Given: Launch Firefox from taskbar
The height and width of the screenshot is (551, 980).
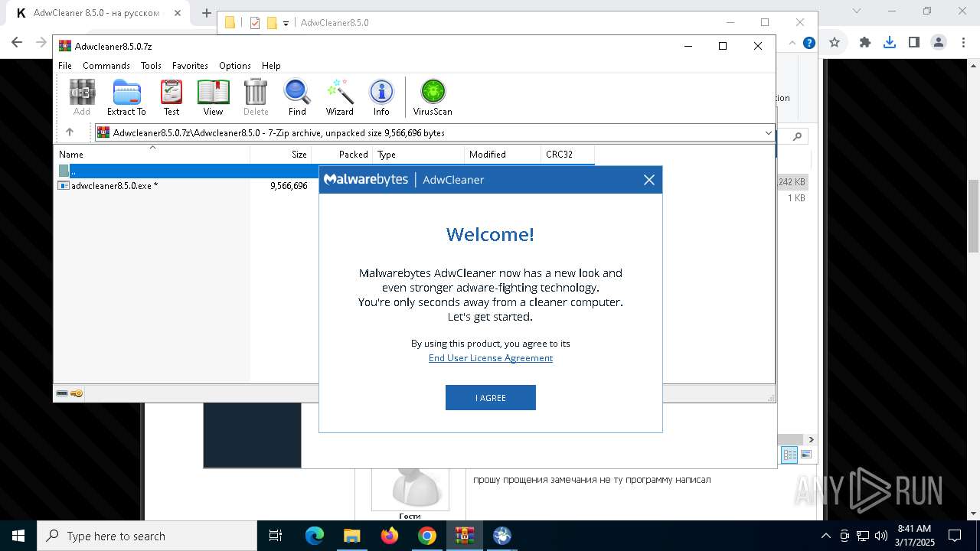Looking at the screenshot, I should 389,536.
